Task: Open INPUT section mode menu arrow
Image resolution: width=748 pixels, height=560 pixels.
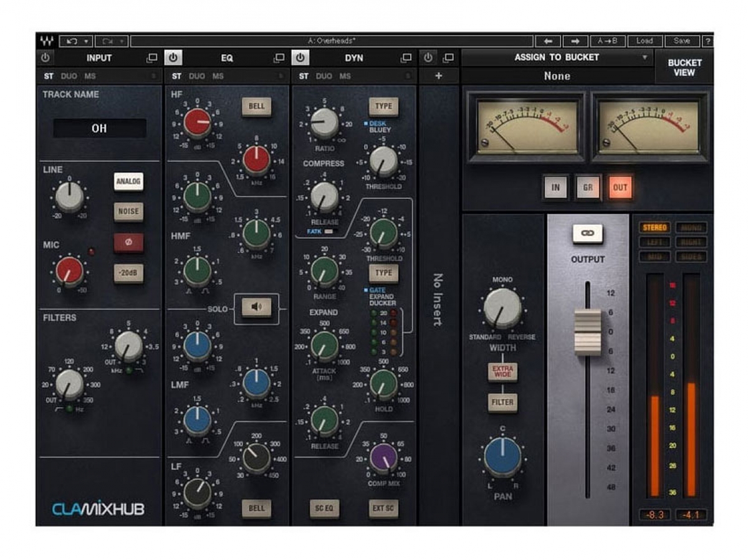Action: (x=153, y=77)
